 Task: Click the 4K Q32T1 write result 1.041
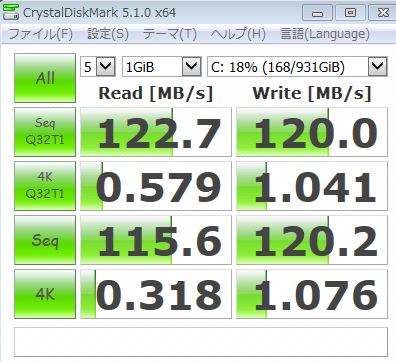coord(312,186)
